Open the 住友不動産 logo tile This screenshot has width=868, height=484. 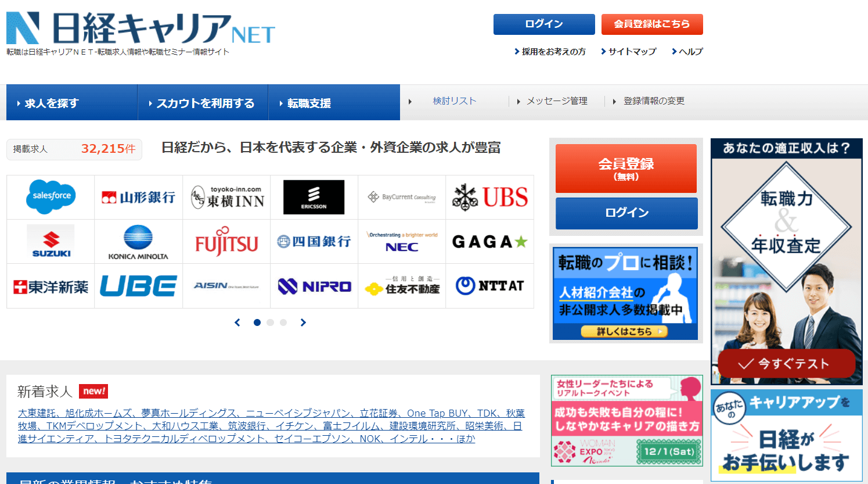[402, 286]
